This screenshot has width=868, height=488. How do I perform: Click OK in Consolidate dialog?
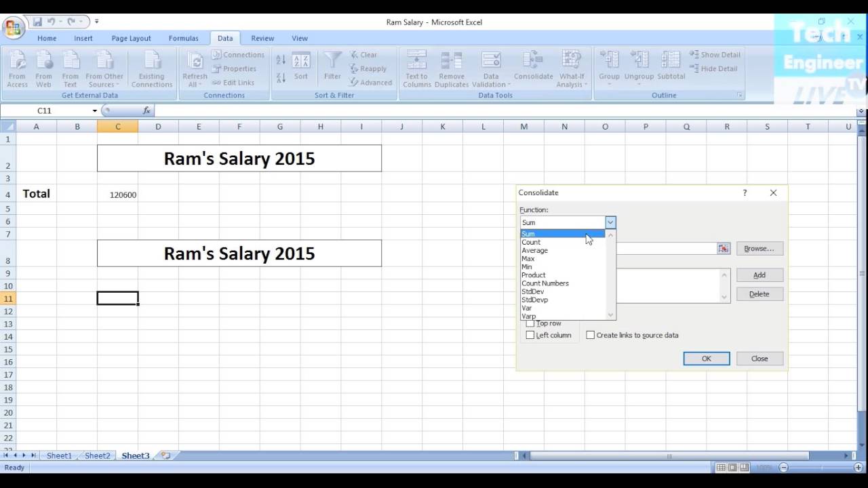pos(707,359)
